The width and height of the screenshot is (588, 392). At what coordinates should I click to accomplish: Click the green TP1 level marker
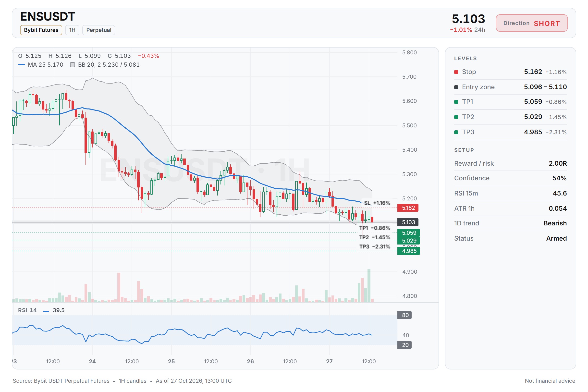pos(456,102)
